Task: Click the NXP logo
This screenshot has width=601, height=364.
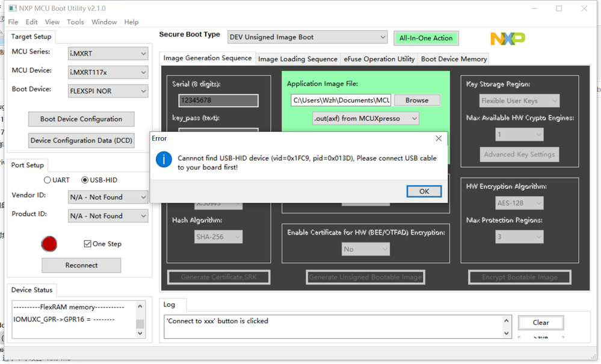Action: coord(508,39)
